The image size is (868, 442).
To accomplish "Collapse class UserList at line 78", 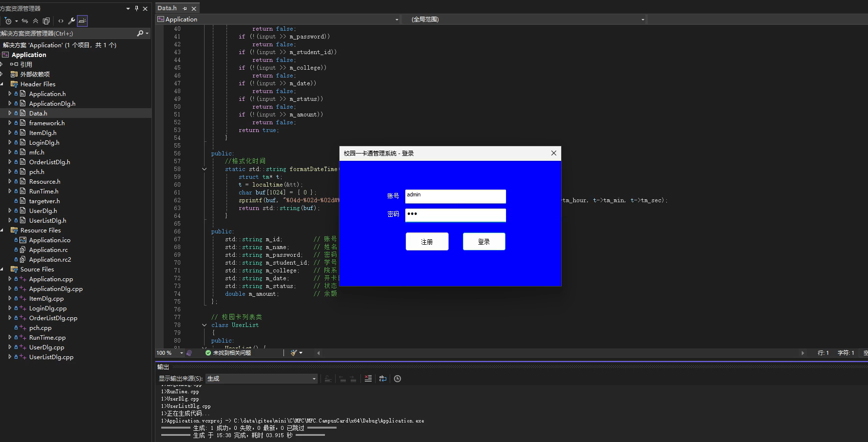I will point(204,325).
